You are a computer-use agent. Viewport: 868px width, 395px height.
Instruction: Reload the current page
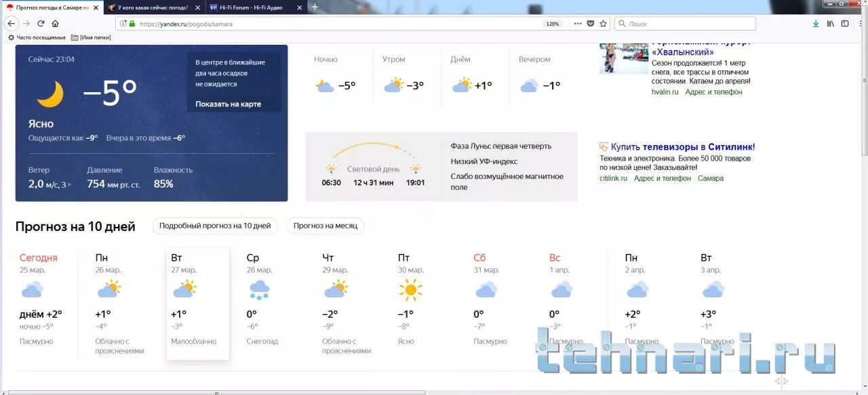pyautogui.click(x=41, y=22)
